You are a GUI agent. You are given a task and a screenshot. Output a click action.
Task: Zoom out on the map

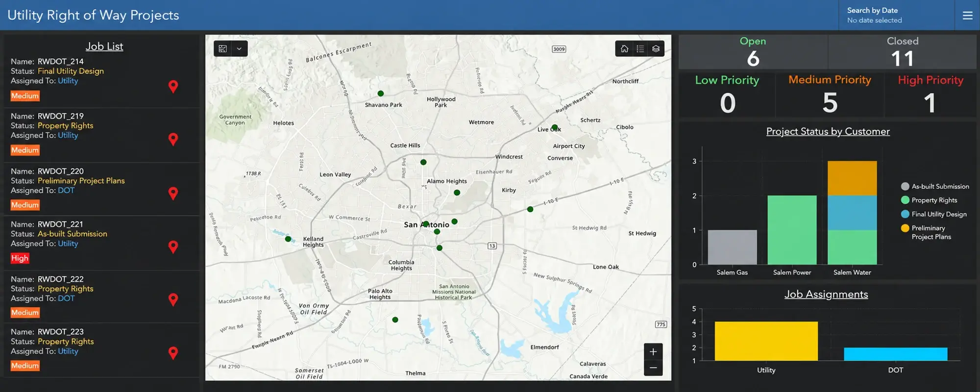point(653,367)
